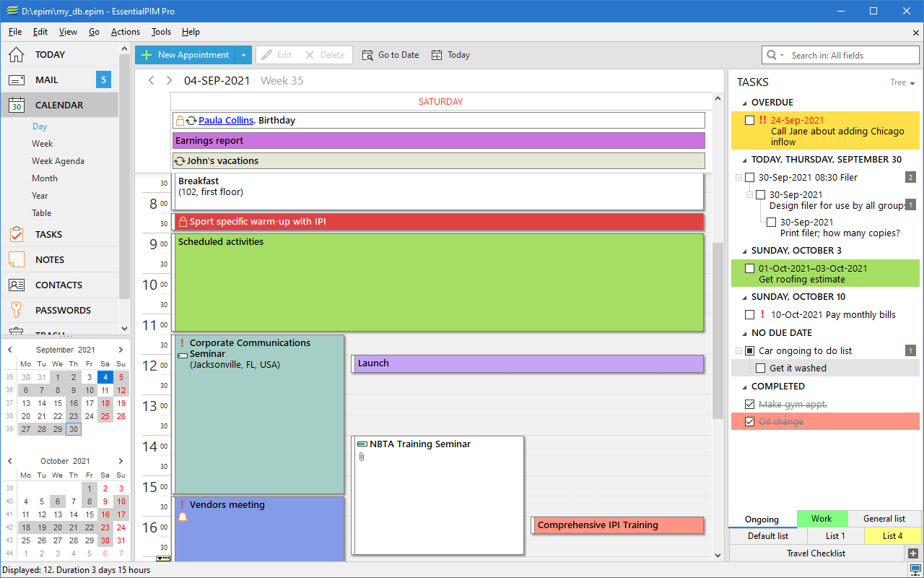Open the New Appointment dropdown arrow
Screen dimensions: 924x578
click(244, 55)
